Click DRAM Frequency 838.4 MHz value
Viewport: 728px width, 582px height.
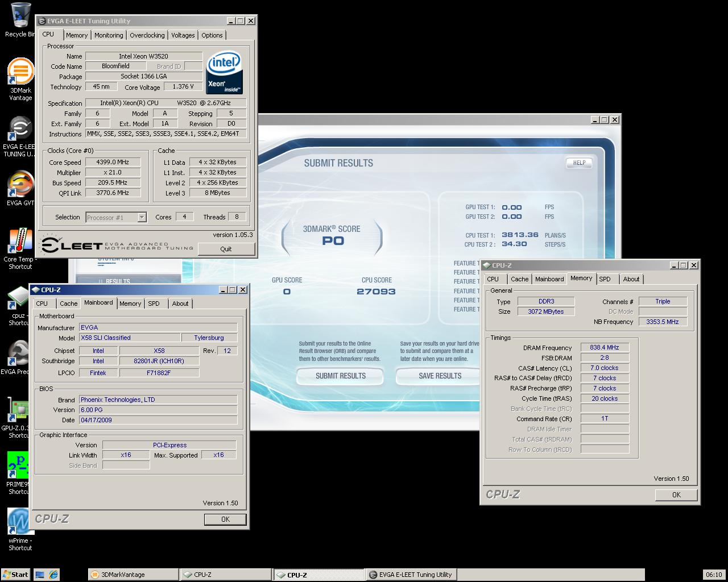[605, 347]
